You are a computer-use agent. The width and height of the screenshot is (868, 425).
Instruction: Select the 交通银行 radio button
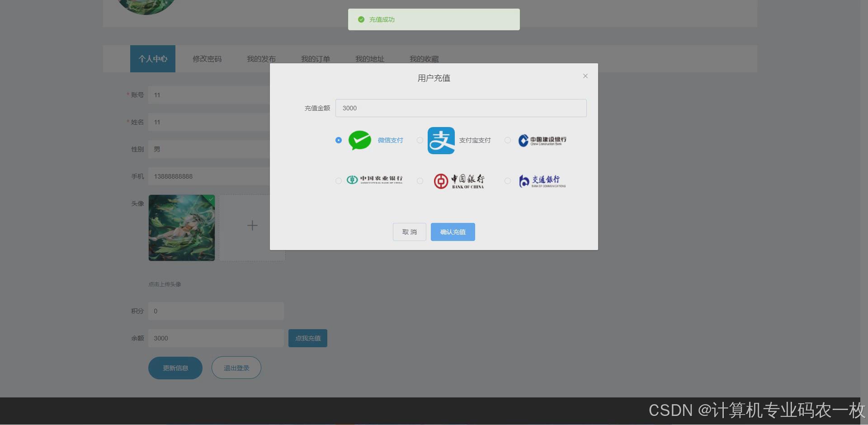(x=508, y=181)
